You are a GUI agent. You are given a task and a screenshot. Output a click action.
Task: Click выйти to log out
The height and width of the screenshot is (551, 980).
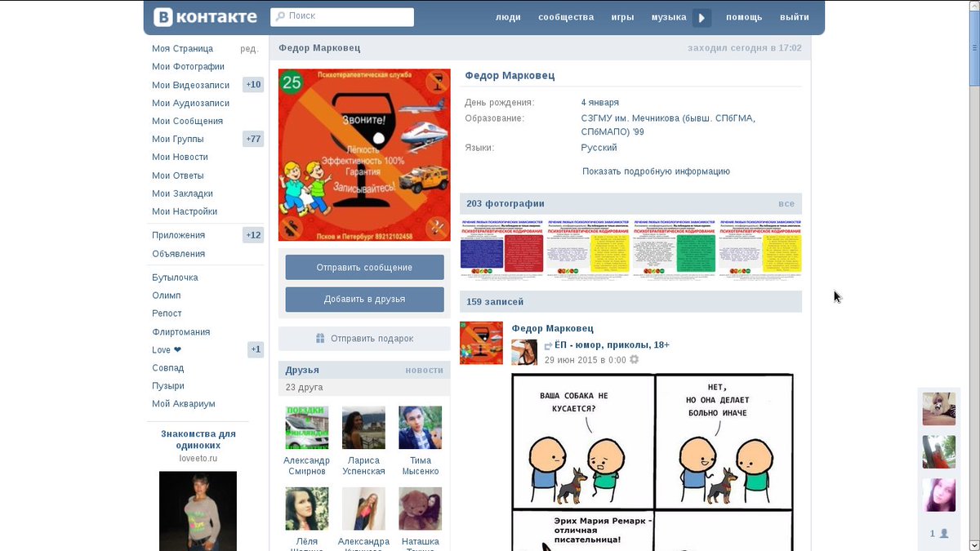pyautogui.click(x=795, y=17)
